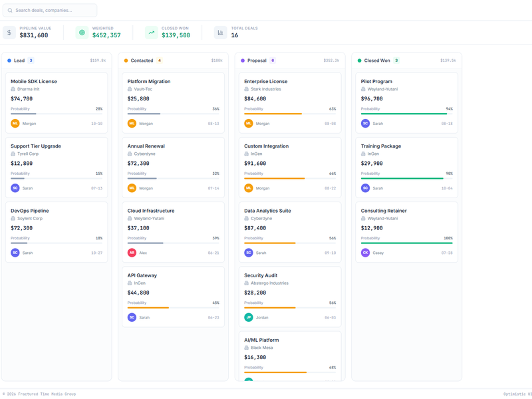Toggle the blue status dot on Lead column
The height and width of the screenshot is (399, 532).
click(10, 61)
